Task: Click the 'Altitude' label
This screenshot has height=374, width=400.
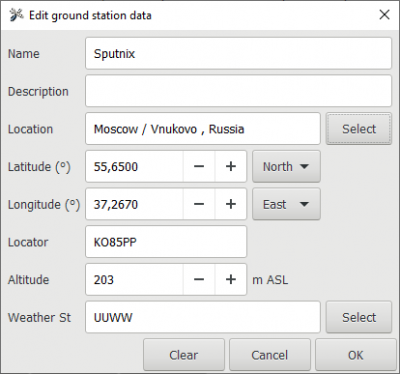Action: [28, 280]
